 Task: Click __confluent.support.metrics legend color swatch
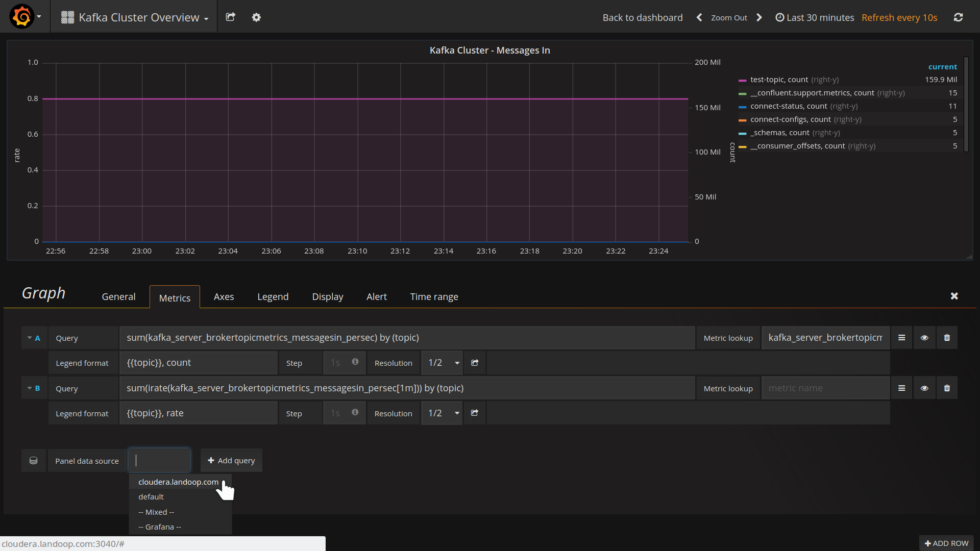743,94
